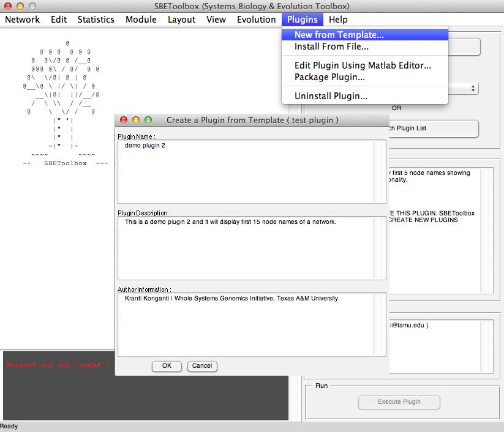Click the tamu.edu author text box
This screenshot has width=504, height=432.
coord(441,346)
